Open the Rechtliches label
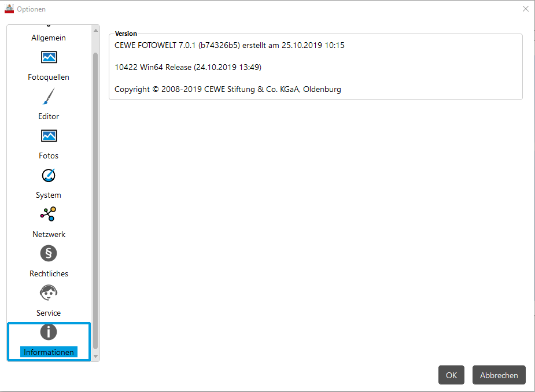 pos(49,273)
